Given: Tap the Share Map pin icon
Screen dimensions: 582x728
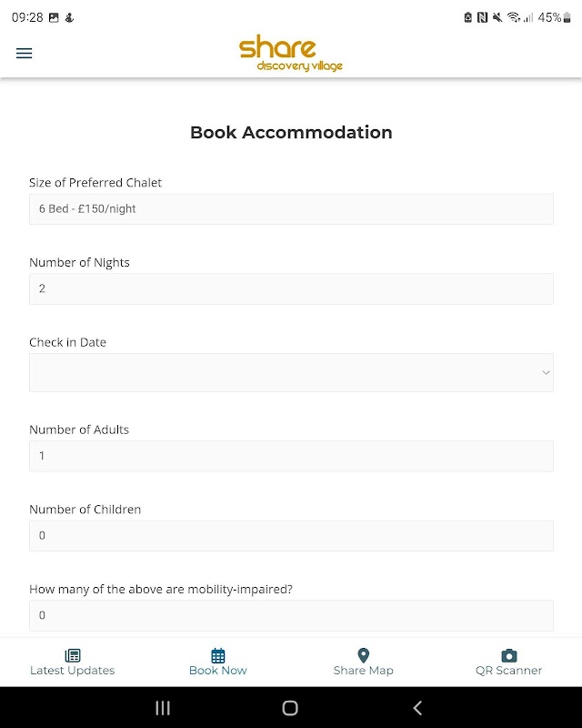Looking at the screenshot, I should click(x=363, y=655).
